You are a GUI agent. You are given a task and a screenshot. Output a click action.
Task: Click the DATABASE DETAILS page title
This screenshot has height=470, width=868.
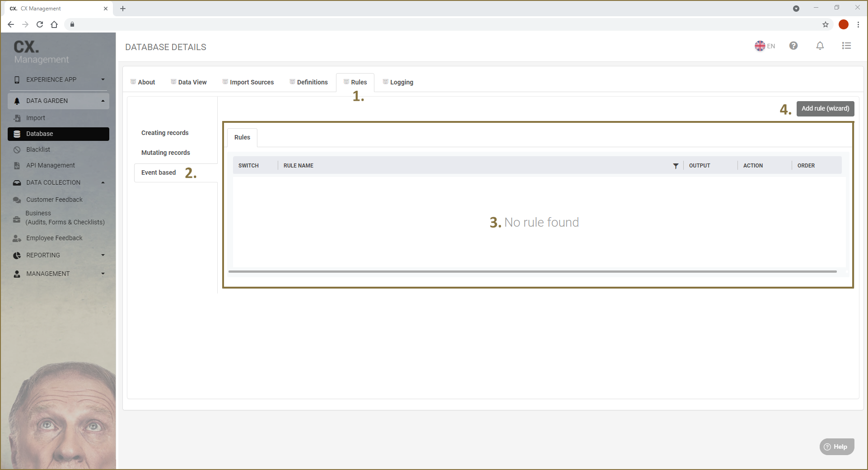[166, 47]
